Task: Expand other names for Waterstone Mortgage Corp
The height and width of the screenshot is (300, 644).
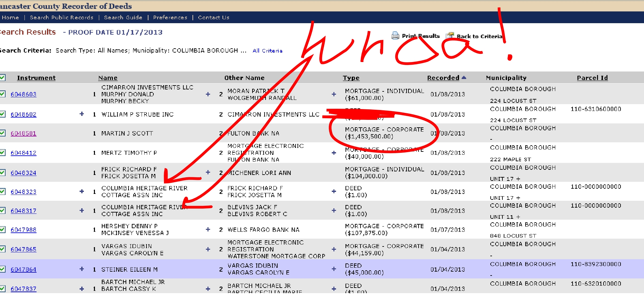Action: [334, 249]
